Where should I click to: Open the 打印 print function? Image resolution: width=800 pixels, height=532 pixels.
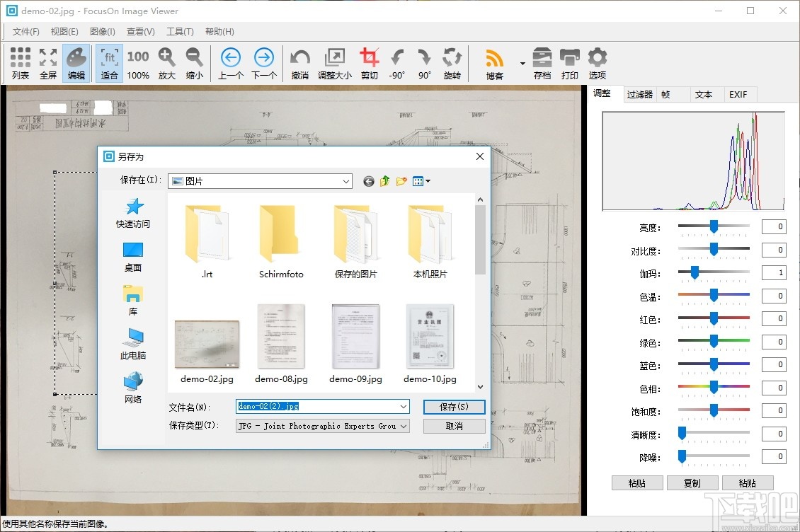[570, 62]
